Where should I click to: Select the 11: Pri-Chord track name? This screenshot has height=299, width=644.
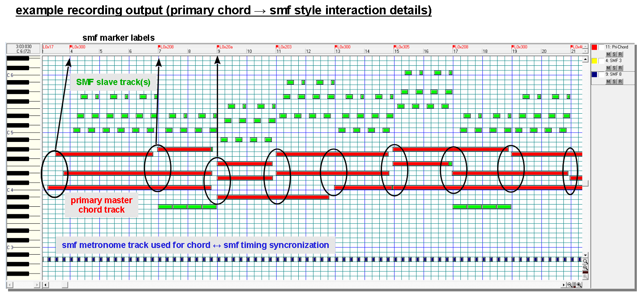tap(617, 47)
